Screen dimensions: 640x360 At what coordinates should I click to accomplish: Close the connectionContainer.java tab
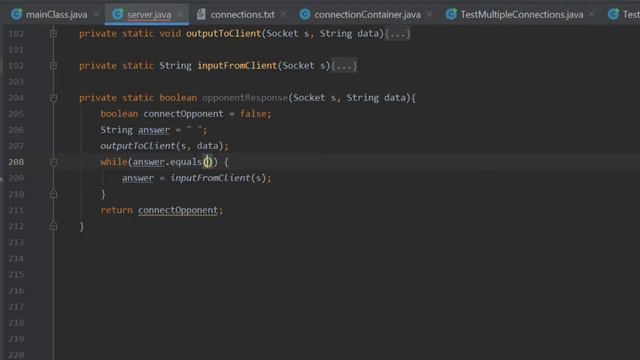[429, 14]
